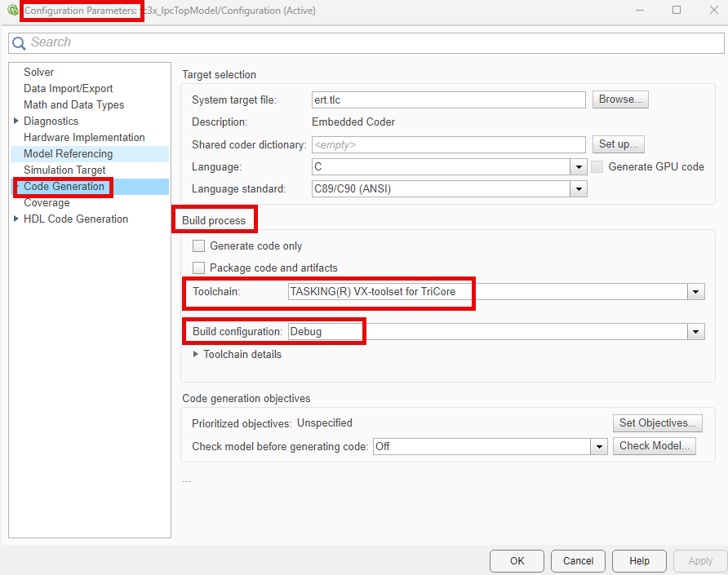Click the Browse button for system target file
Image resolution: width=728 pixels, height=575 pixels.
click(620, 100)
